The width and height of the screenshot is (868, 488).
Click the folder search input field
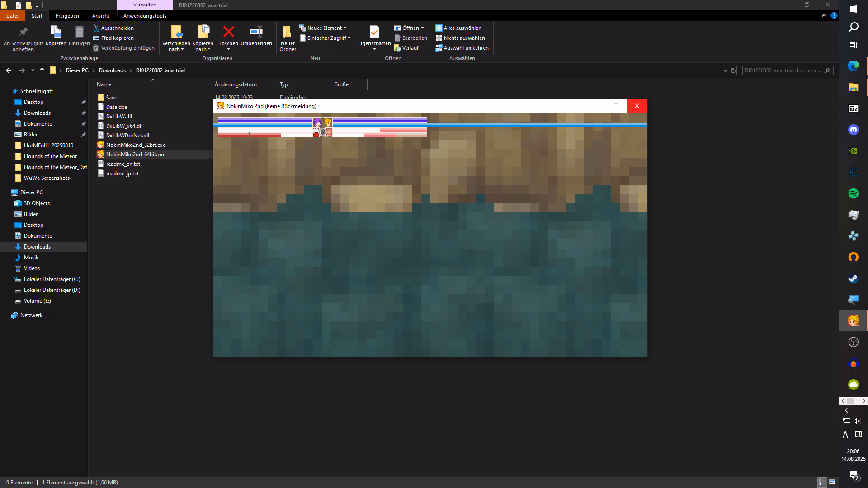pos(783,70)
